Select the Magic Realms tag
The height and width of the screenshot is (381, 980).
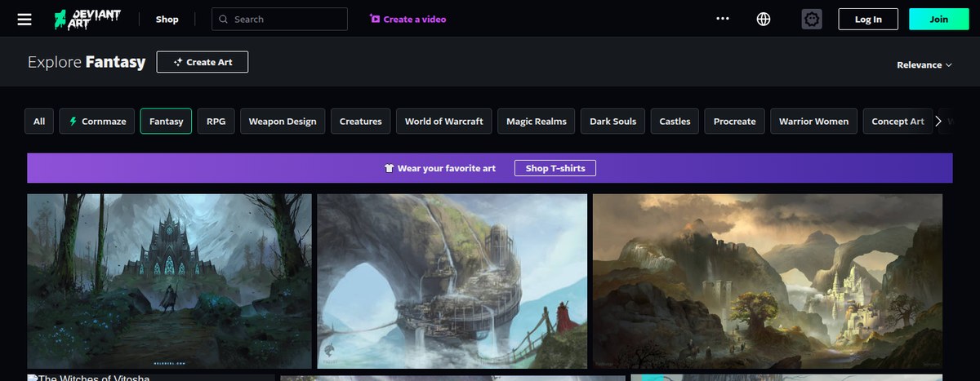[537, 121]
